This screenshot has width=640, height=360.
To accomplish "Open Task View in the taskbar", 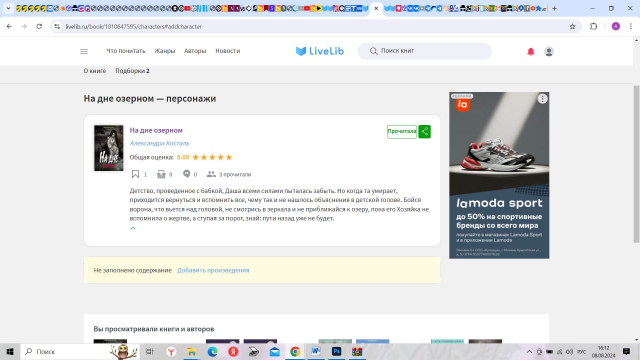I will click(x=150, y=352).
